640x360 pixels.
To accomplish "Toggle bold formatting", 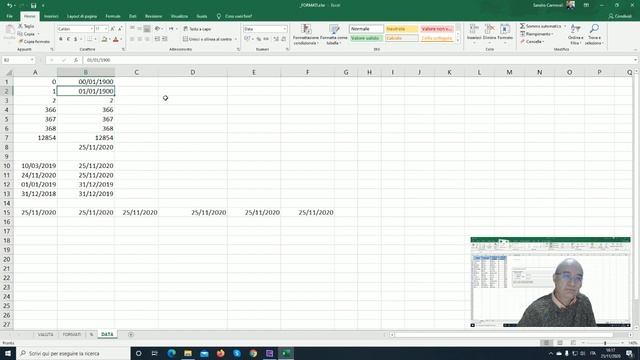I will point(61,39).
